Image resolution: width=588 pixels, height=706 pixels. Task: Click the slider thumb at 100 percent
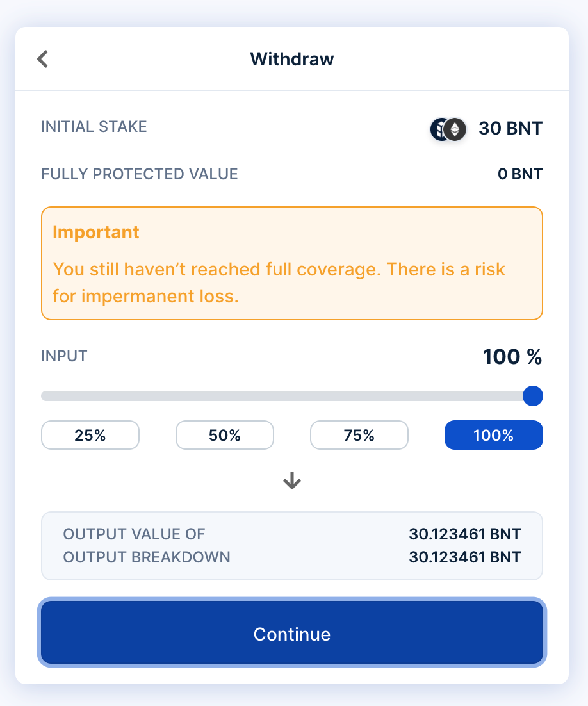[x=532, y=396]
